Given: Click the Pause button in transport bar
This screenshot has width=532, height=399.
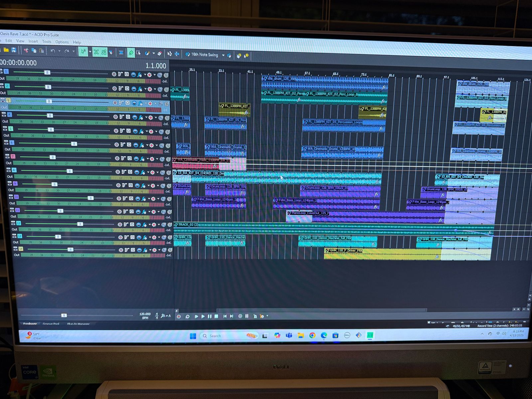Looking at the screenshot, I should click(210, 316).
